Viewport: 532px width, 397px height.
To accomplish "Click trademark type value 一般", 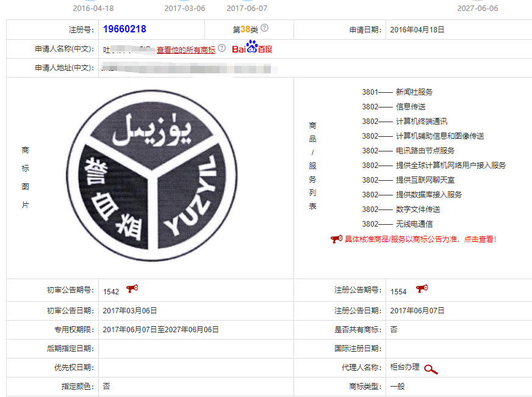I will pyautogui.click(x=397, y=386).
